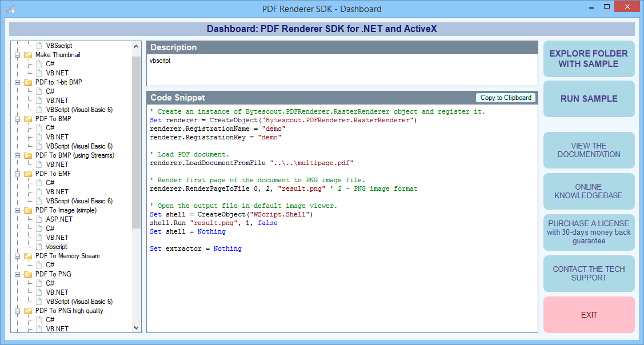Collapse the PDF To EMF node
This screenshot has height=345, width=644.
coord(17,174)
